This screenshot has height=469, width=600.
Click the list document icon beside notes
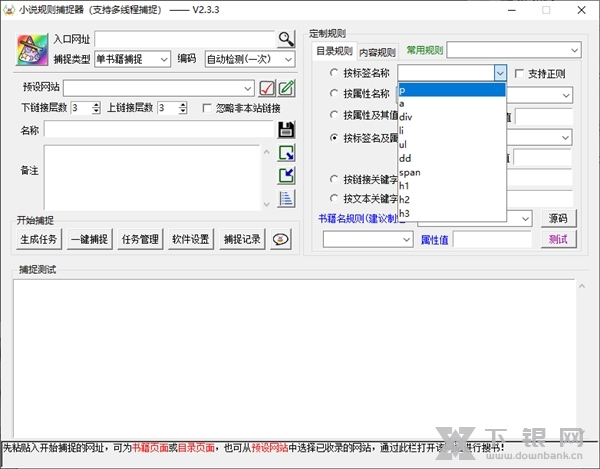click(x=287, y=199)
